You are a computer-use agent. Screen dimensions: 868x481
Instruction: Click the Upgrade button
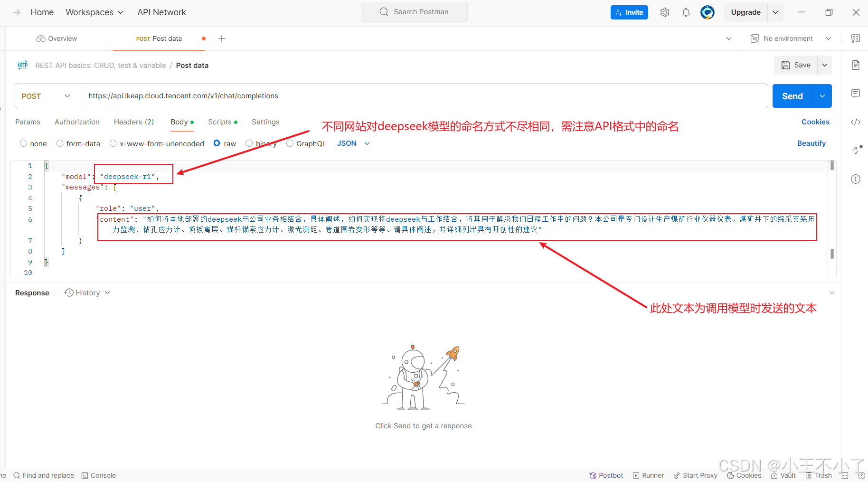745,12
